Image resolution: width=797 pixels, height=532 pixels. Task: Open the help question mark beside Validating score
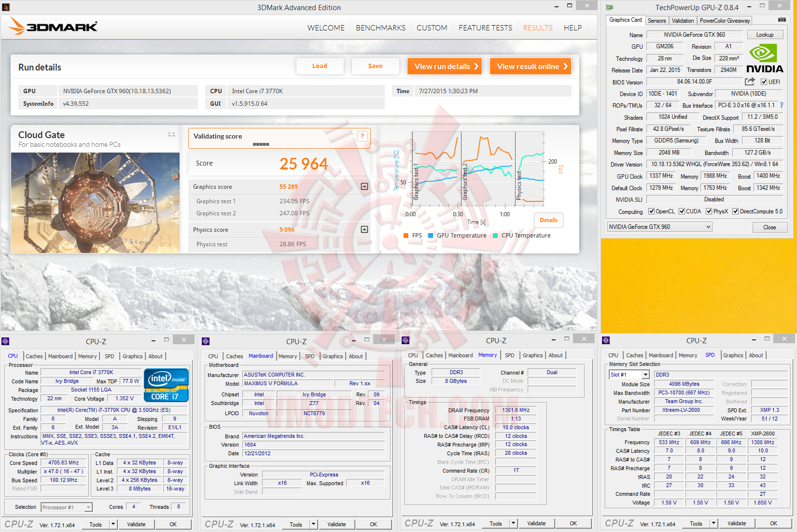coord(363,136)
